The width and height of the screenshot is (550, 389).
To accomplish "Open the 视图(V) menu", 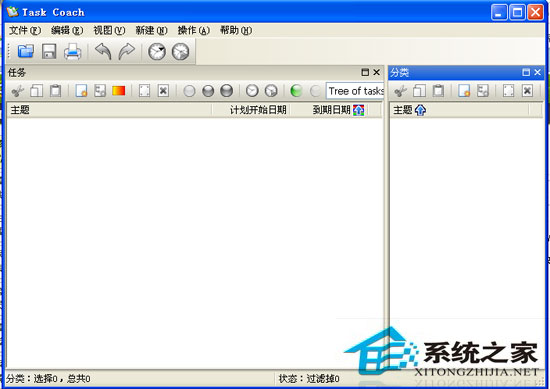I will (109, 31).
